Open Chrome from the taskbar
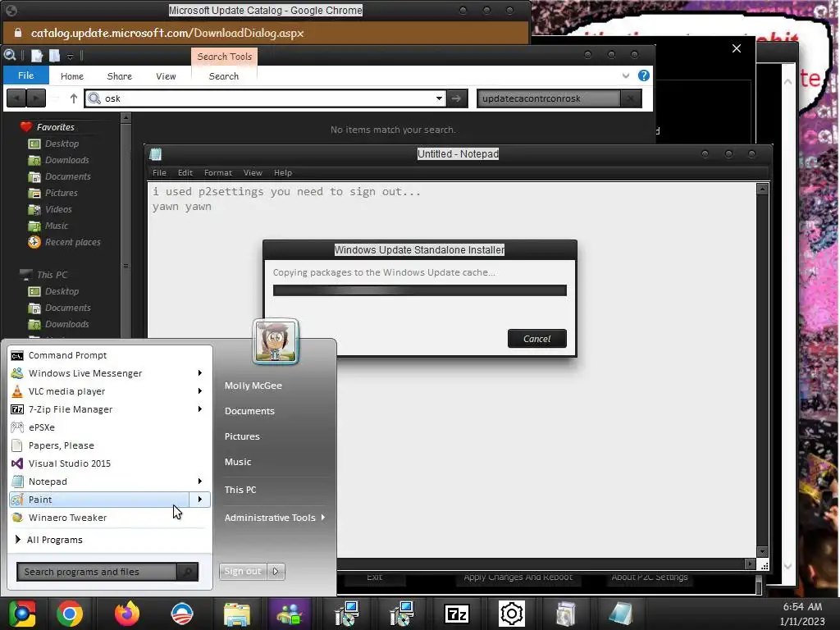 (x=70, y=614)
